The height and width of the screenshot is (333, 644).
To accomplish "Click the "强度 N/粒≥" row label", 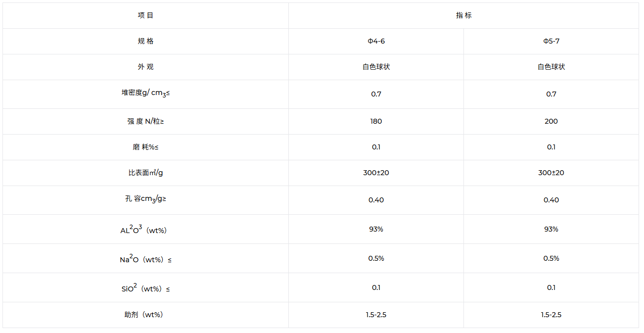I will [x=146, y=121].
